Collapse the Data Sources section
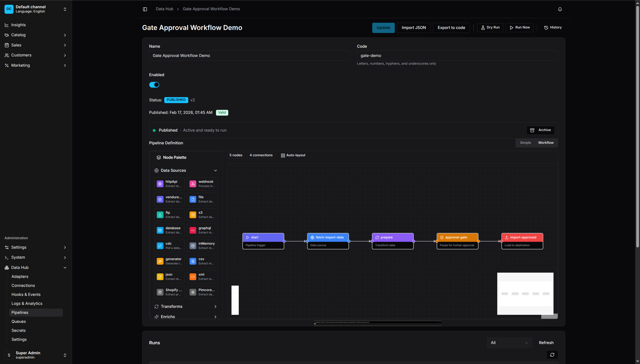This screenshot has width=640, height=364. pyautogui.click(x=215, y=170)
